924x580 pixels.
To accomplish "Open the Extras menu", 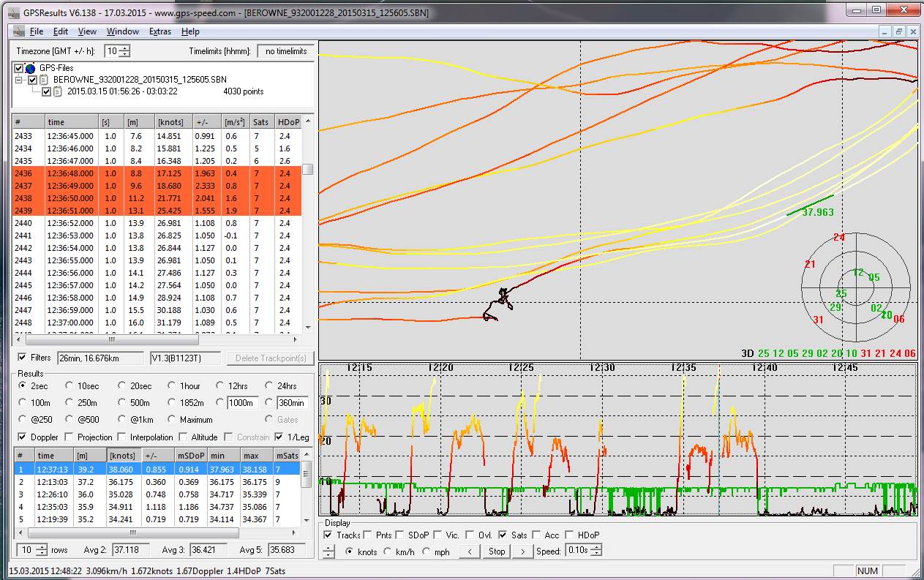I will 159,31.
